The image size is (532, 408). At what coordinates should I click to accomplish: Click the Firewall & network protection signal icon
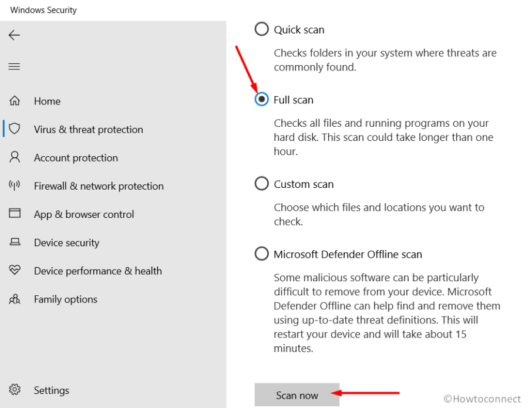pyautogui.click(x=14, y=186)
